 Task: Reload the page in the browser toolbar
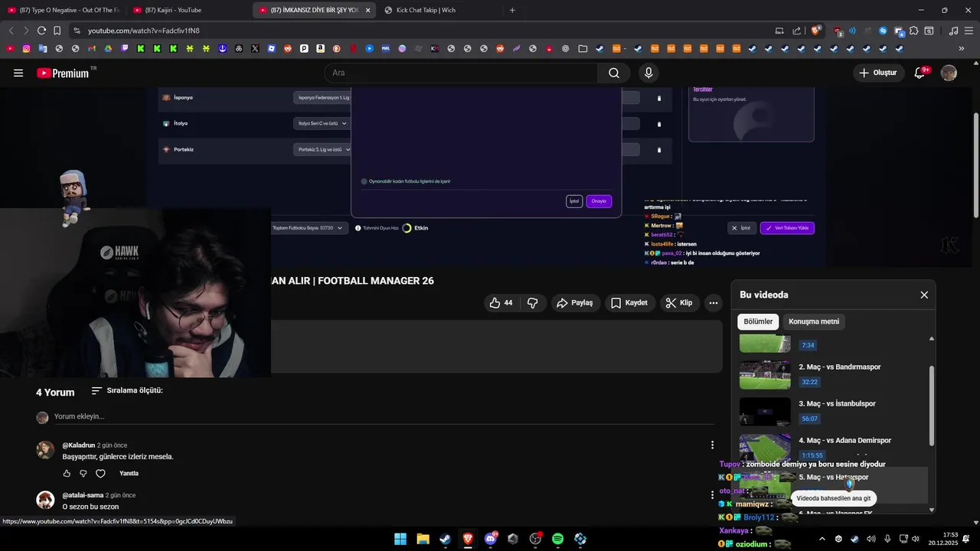(41, 31)
